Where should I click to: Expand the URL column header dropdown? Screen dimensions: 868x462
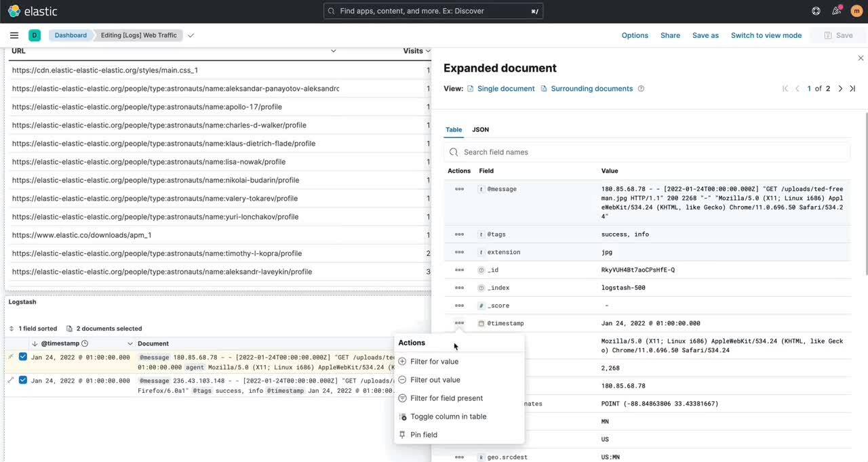(333, 51)
